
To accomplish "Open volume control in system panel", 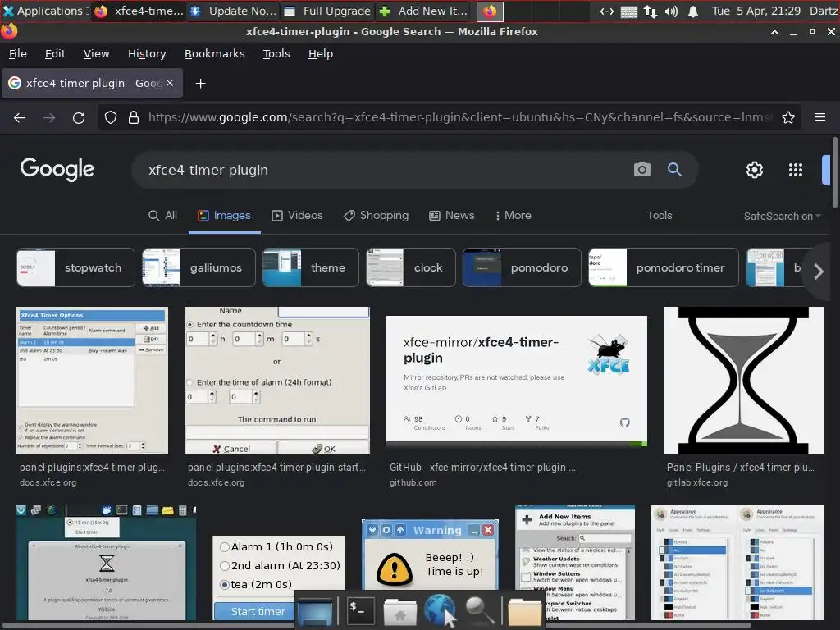I will [671, 11].
